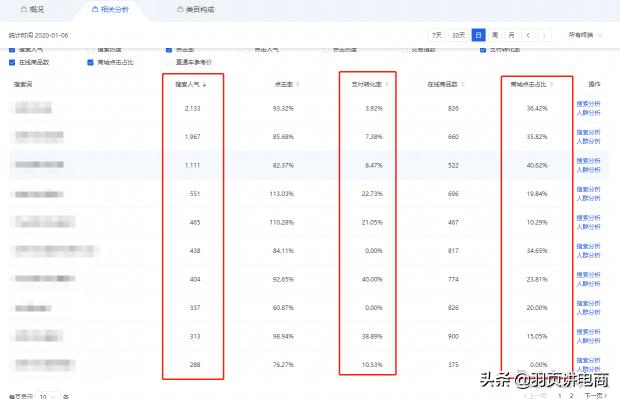Open 搜索分析 for the 313 row
Image resolution: width=620 pixels, height=399 pixels.
[x=588, y=331]
